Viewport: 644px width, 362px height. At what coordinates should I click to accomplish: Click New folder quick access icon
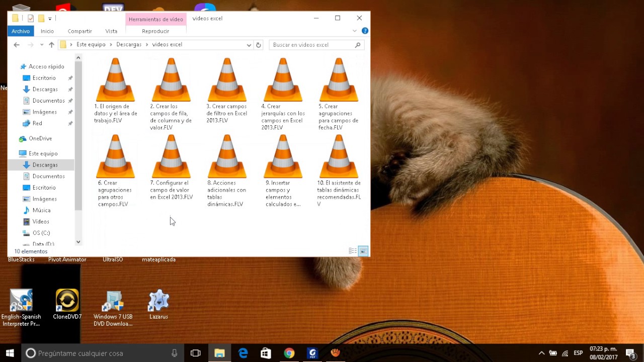pos(41,19)
